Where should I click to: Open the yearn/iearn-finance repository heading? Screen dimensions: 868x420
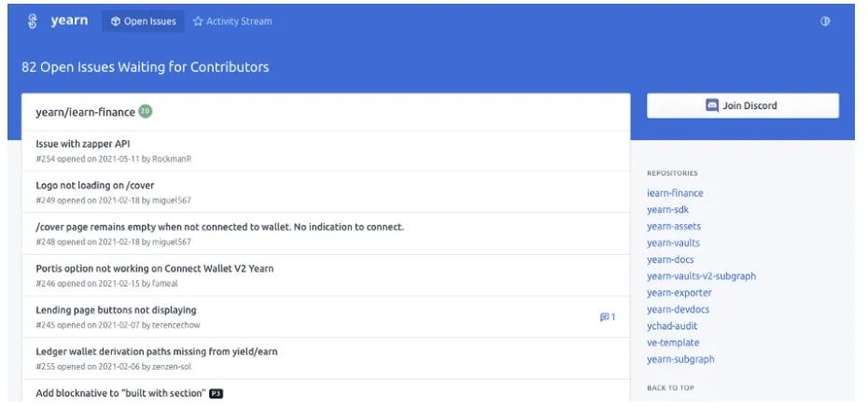85,112
